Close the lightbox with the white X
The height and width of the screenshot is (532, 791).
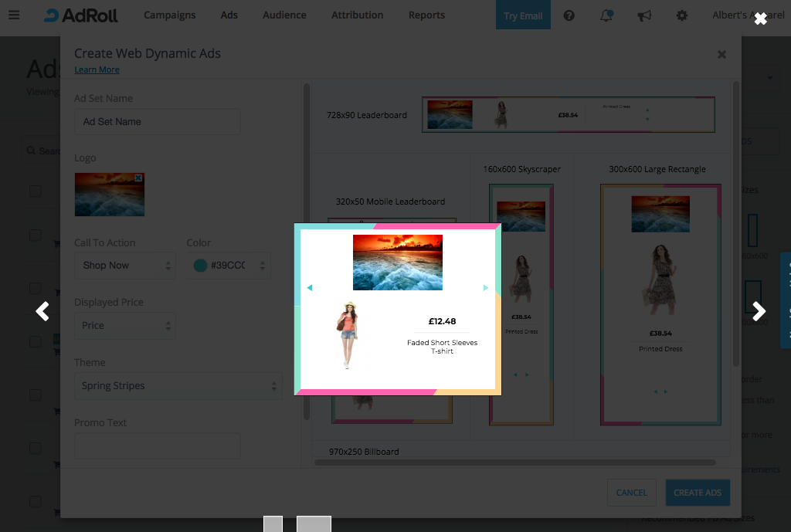pyautogui.click(x=760, y=19)
